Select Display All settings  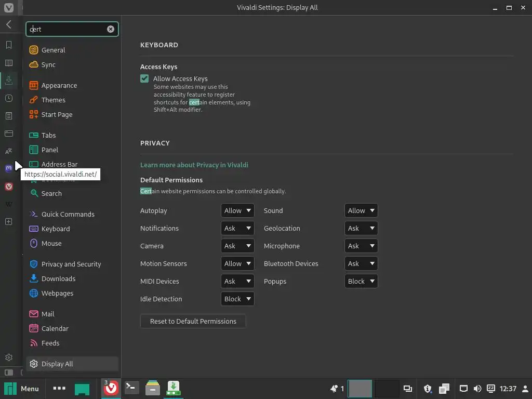click(x=72, y=364)
